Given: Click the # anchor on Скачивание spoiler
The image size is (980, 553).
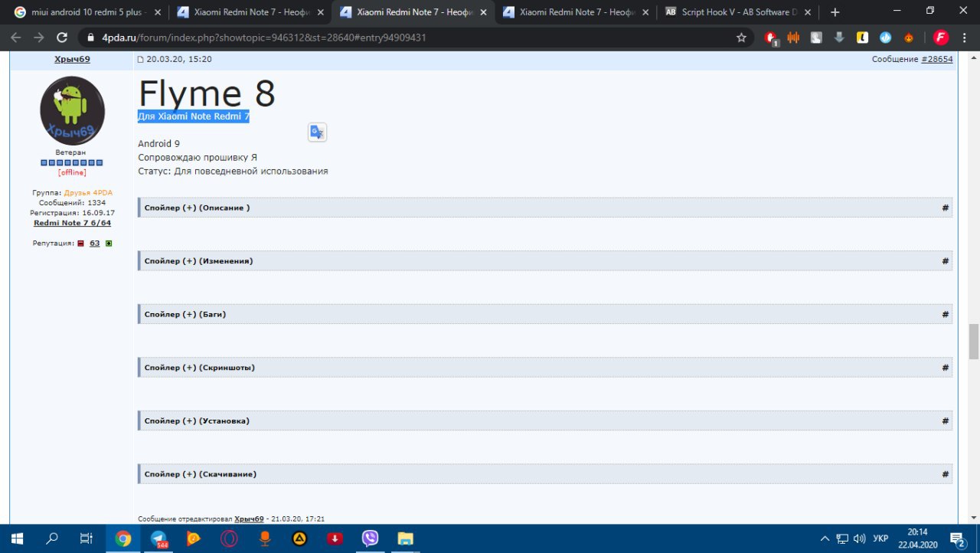Looking at the screenshot, I should point(946,474).
